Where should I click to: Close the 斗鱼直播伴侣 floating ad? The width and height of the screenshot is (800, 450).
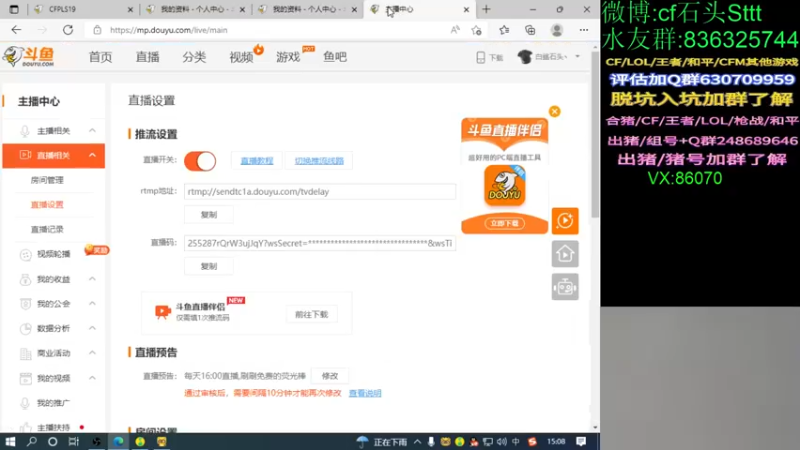[x=555, y=111]
